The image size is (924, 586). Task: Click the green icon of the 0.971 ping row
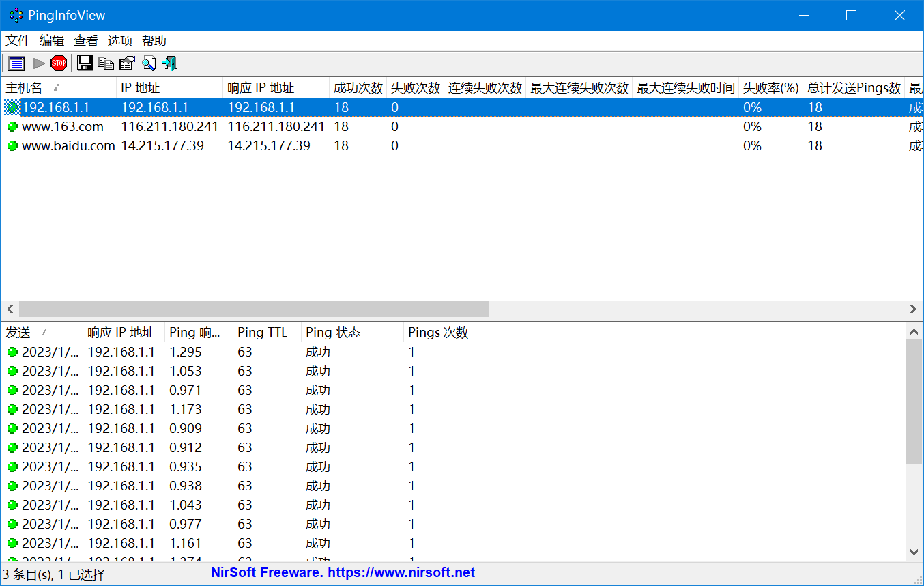coord(12,390)
